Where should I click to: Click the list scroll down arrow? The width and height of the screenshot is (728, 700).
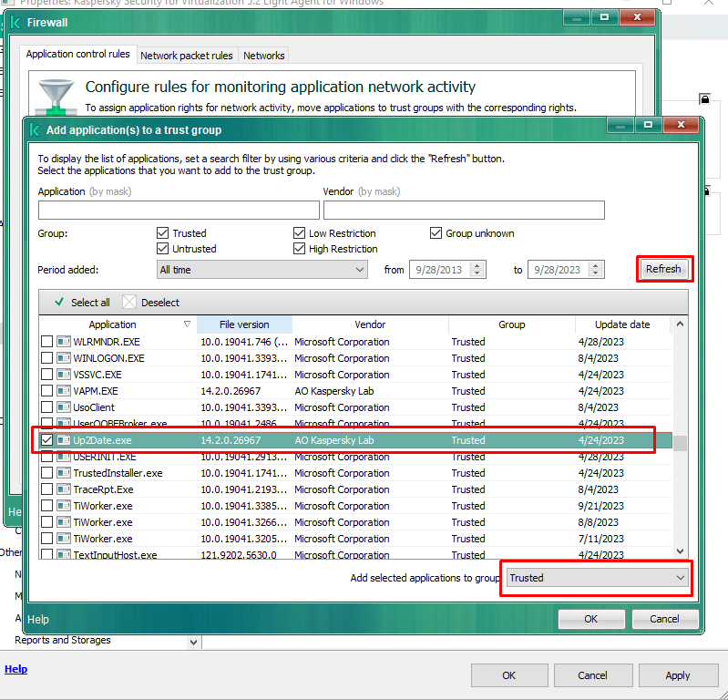click(681, 551)
